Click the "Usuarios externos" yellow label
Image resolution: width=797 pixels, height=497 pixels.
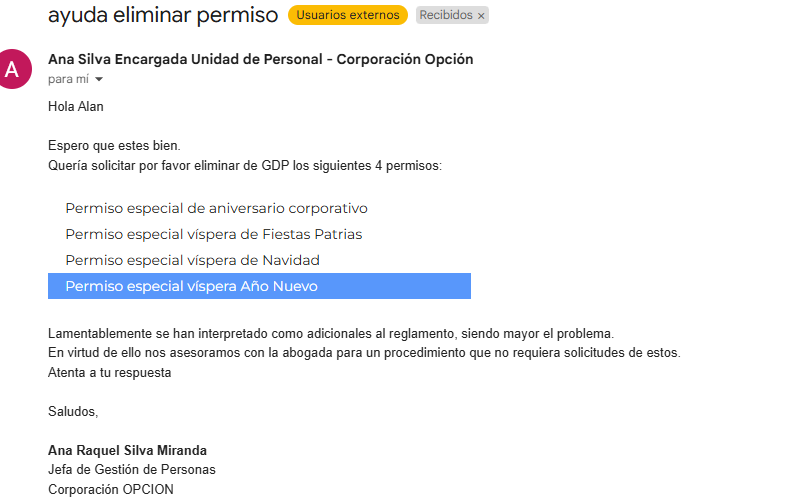coord(347,15)
